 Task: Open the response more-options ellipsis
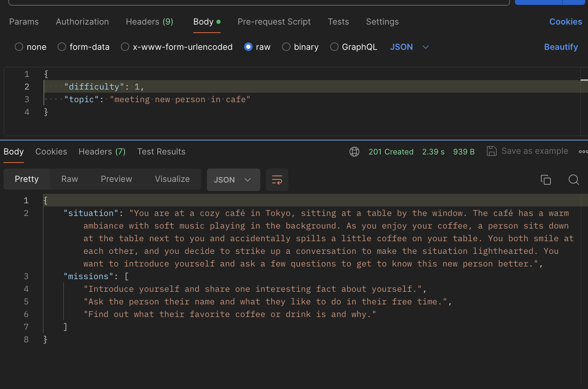[x=583, y=152]
